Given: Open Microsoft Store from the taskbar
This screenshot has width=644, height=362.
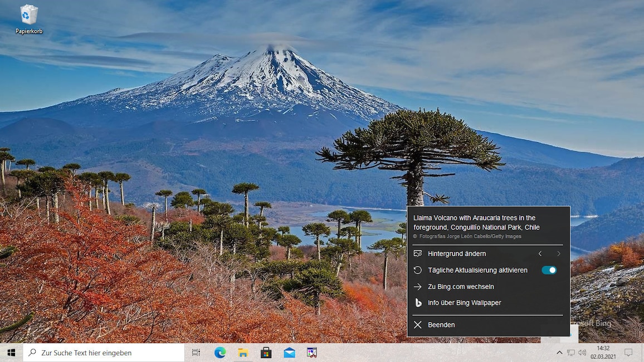Looking at the screenshot, I should pyautogui.click(x=266, y=353).
